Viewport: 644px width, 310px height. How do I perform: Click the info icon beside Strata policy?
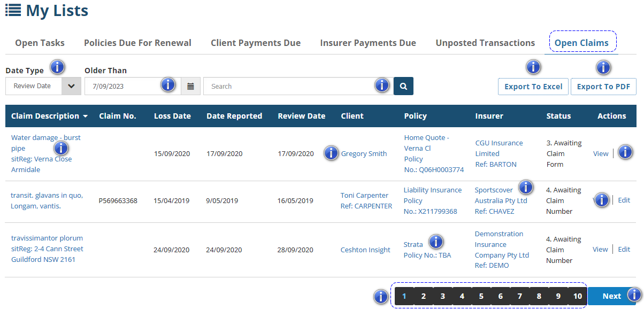pyautogui.click(x=436, y=242)
